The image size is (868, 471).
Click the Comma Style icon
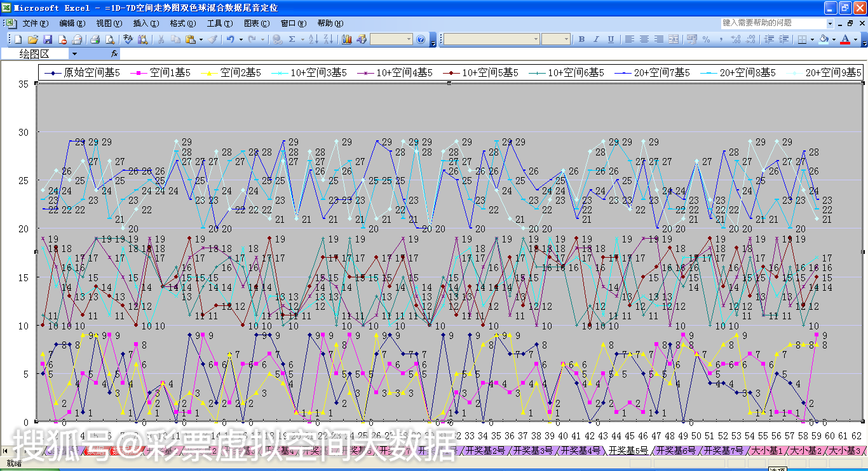721,39
